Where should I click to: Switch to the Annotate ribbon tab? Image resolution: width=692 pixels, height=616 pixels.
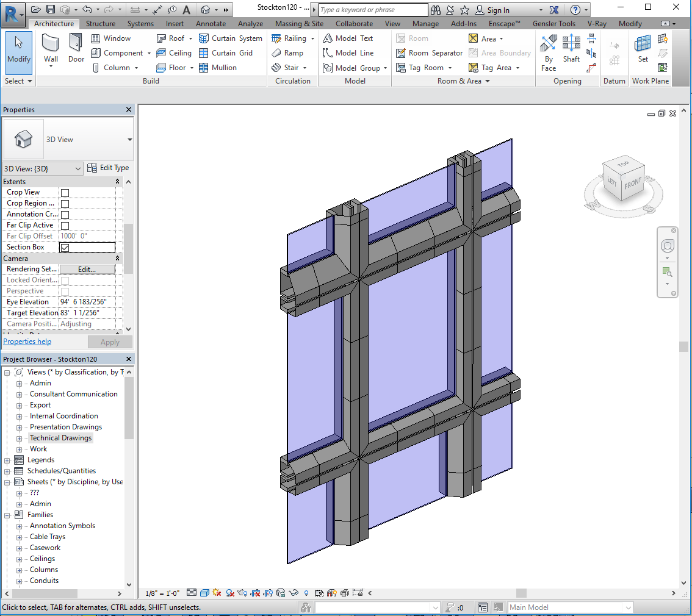[x=211, y=24]
